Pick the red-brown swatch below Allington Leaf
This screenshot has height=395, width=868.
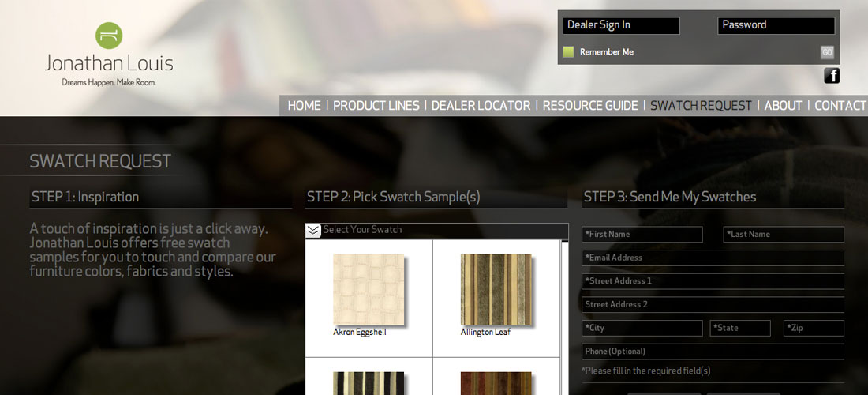click(x=496, y=383)
